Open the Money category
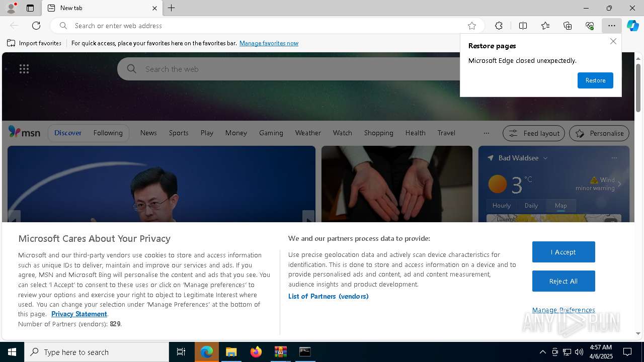Screen dimensions: 644x362 236,133
